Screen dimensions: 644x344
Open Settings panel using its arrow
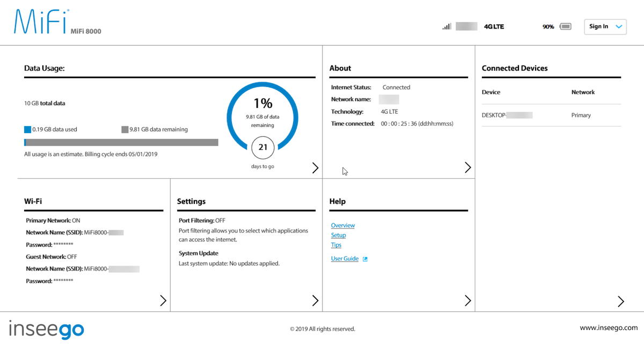pos(316,301)
